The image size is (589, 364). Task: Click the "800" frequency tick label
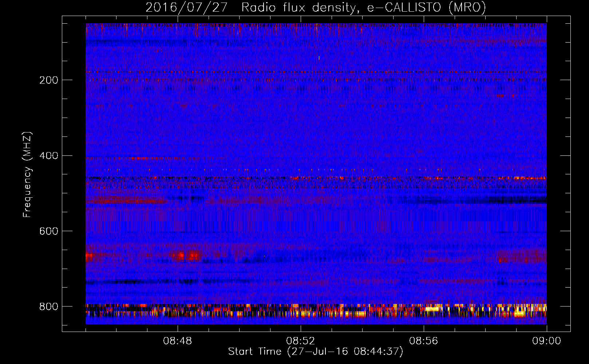click(48, 307)
